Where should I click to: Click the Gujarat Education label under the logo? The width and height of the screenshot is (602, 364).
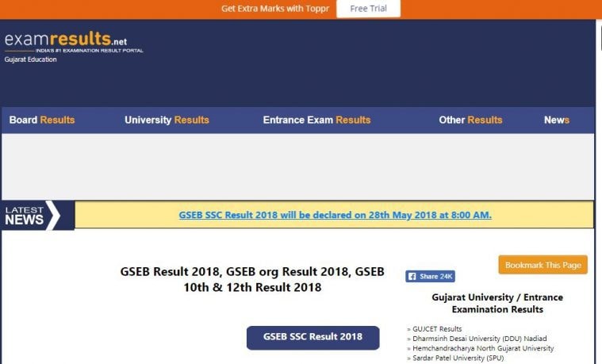pyautogui.click(x=31, y=59)
